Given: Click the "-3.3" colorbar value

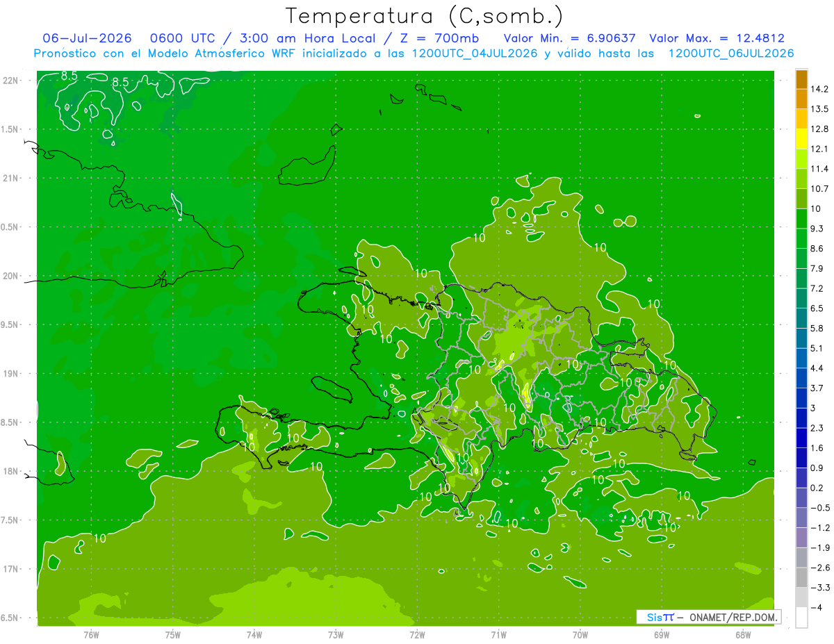Looking at the screenshot, I should [819, 588].
